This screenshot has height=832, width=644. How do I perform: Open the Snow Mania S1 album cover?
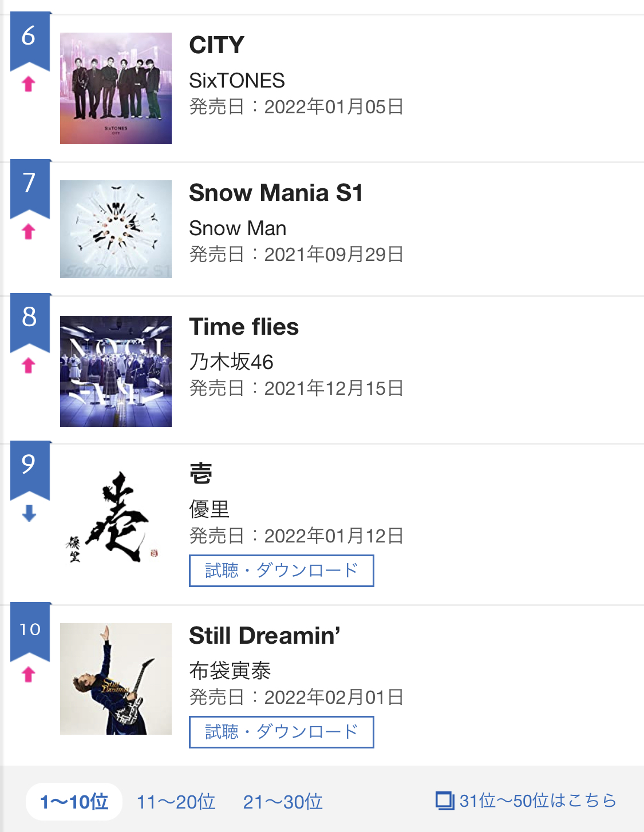(x=116, y=229)
